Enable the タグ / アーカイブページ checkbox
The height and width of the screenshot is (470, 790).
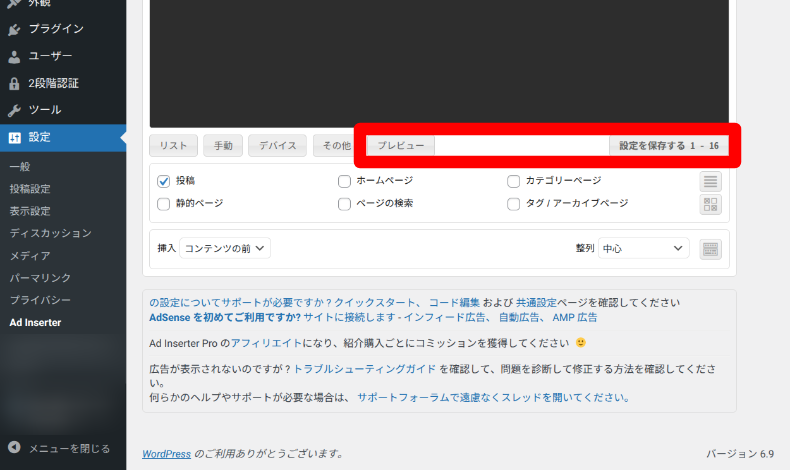[x=513, y=204]
